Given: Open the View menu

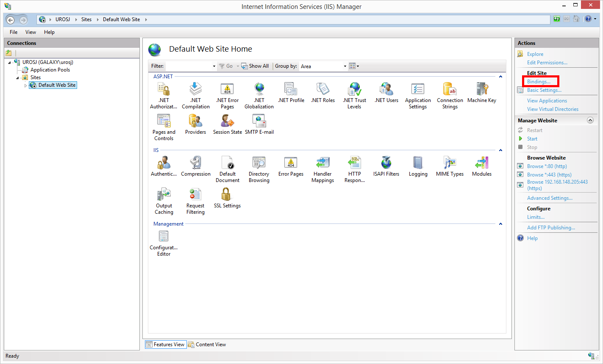Looking at the screenshot, I should pos(30,32).
